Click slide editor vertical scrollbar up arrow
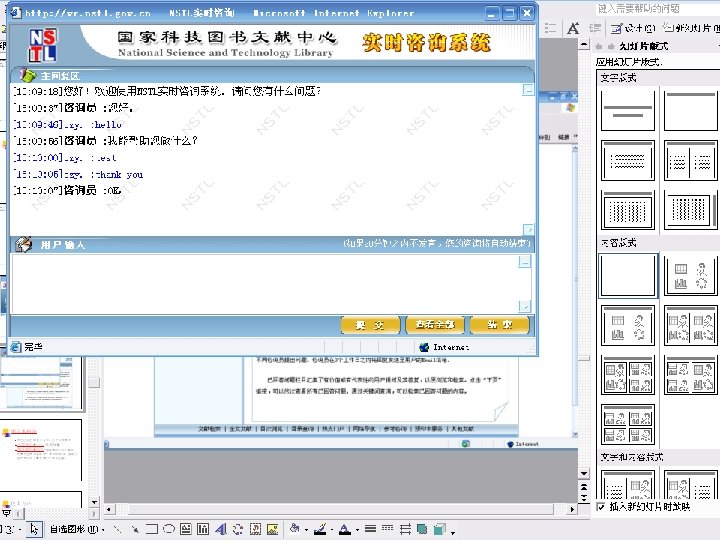 584,45
